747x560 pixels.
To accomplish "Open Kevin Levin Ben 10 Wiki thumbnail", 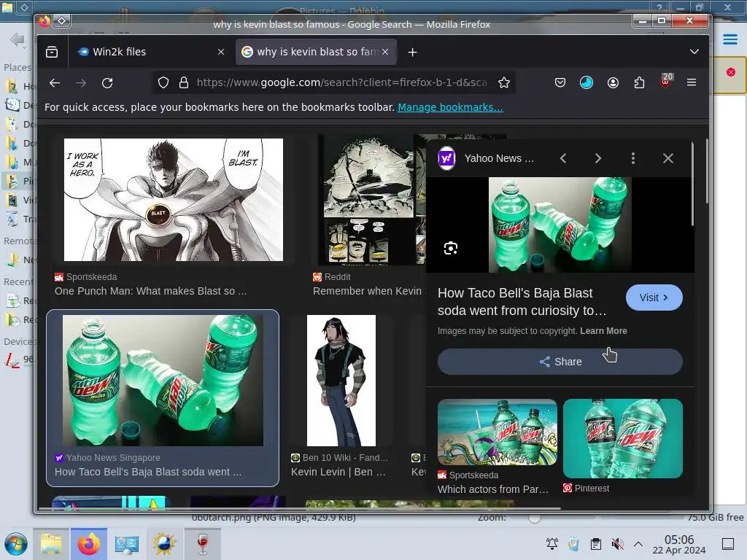I will point(341,381).
